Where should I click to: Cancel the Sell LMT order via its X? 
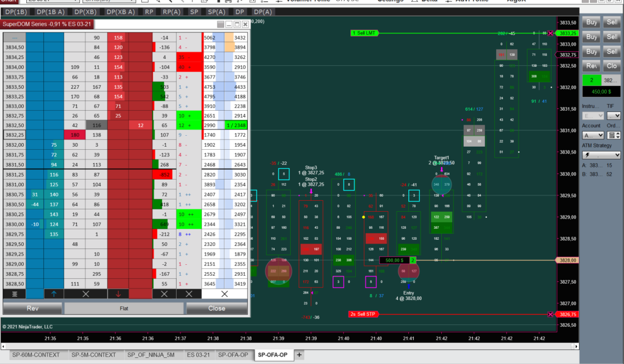click(x=550, y=33)
